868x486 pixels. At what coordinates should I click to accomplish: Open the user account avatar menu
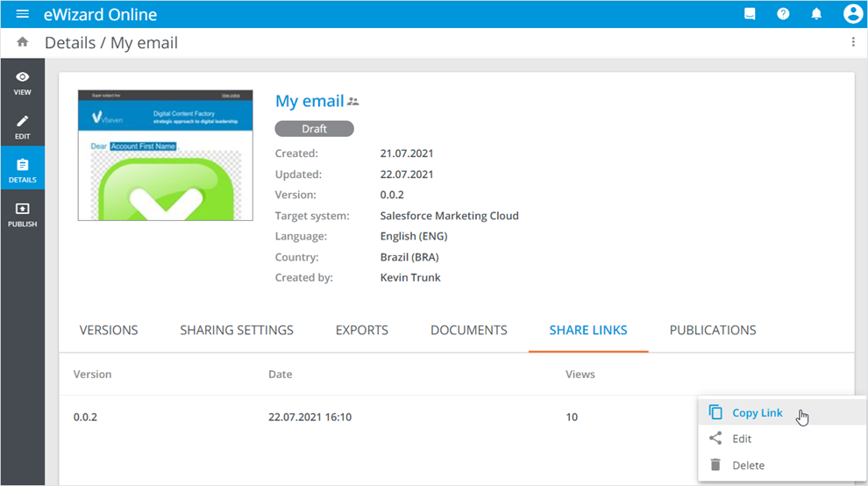pos(852,14)
